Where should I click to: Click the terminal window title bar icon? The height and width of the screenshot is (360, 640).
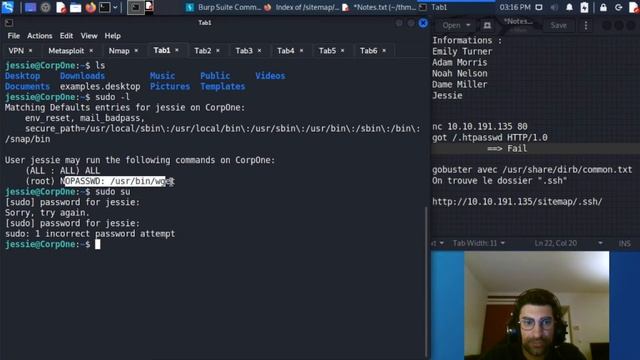pyautogui.click(x=9, y=23)
